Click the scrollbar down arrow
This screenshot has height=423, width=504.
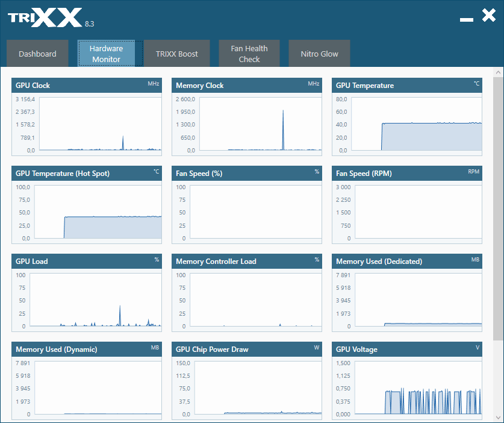(498, 418)
